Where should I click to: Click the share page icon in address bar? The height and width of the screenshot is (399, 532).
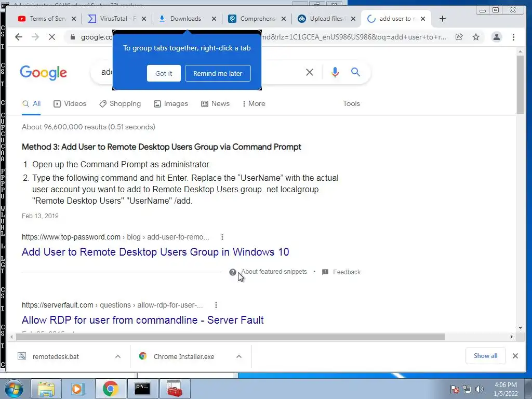coord(459,37)
